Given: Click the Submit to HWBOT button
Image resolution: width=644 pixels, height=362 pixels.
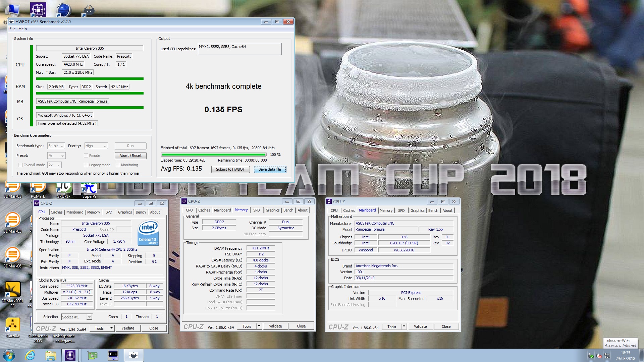Looking at the screenshot, I should [x=230, y=169].
